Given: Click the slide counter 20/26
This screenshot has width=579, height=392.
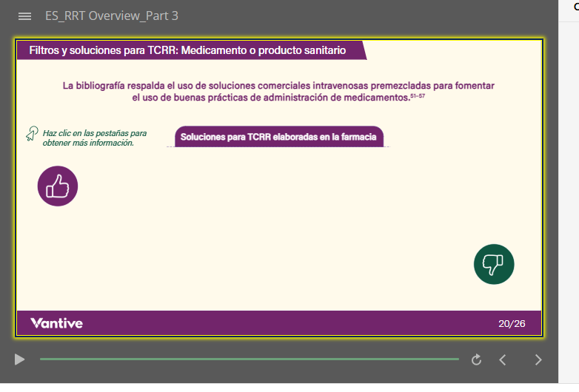Looking at the screenshot, I should pyautogui.click(x=512, y=324).
